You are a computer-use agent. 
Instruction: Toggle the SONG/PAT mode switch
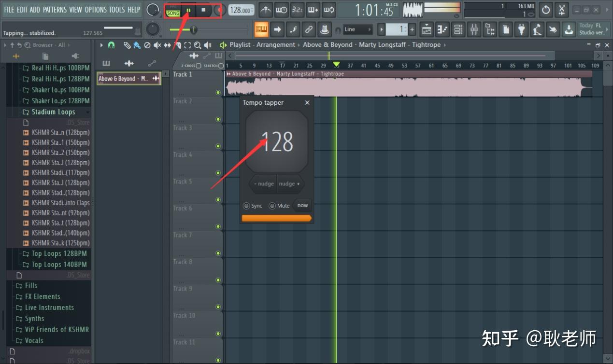click(x=172, y=10)
